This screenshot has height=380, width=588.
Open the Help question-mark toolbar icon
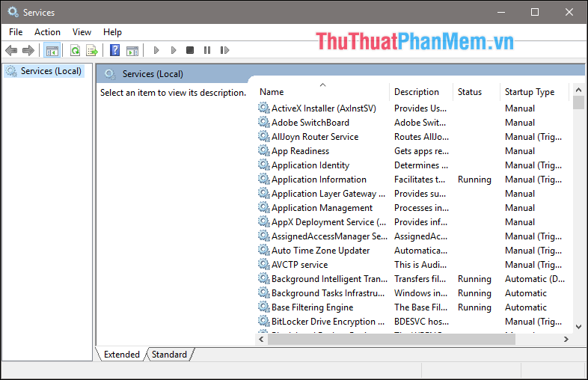(x=114, y=50)
